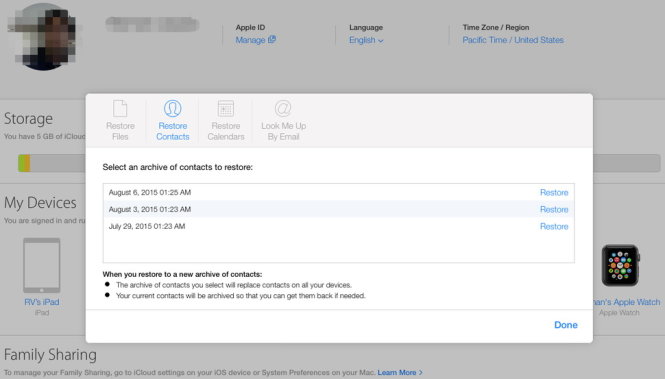The width and height of the screenshot is (665, 379).
Task: Expand the English language dropdown
Action: click(366, 40)
